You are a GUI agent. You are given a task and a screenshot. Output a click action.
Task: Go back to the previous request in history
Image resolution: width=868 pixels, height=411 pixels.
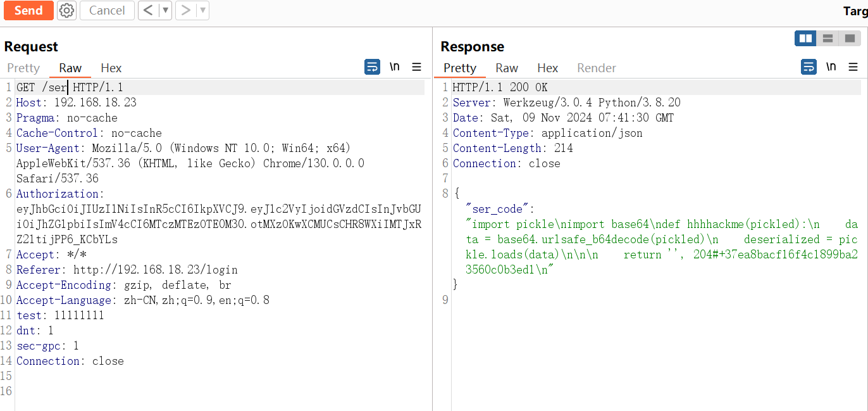tap(147, 10)
